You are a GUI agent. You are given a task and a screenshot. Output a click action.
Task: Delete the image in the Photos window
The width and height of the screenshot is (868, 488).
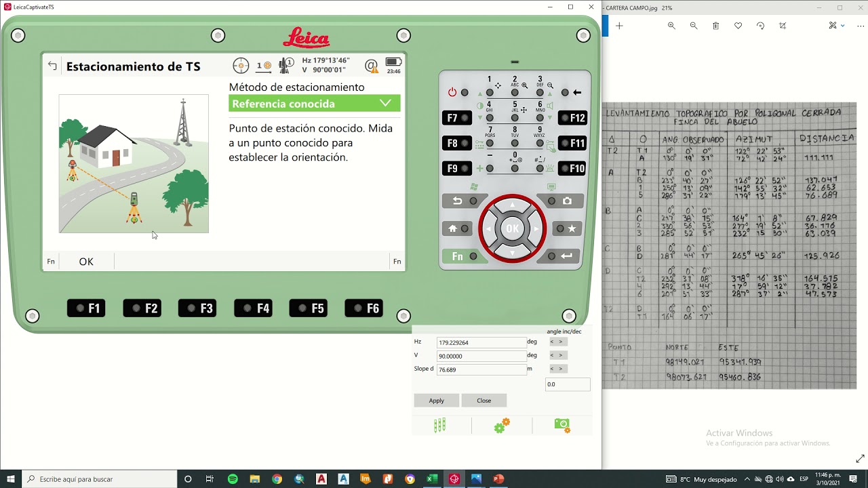(715, 26)
